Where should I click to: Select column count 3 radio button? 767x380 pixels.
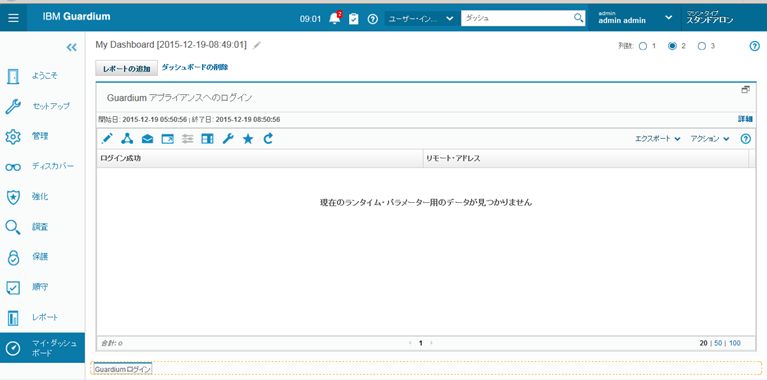tap(702, 46)
